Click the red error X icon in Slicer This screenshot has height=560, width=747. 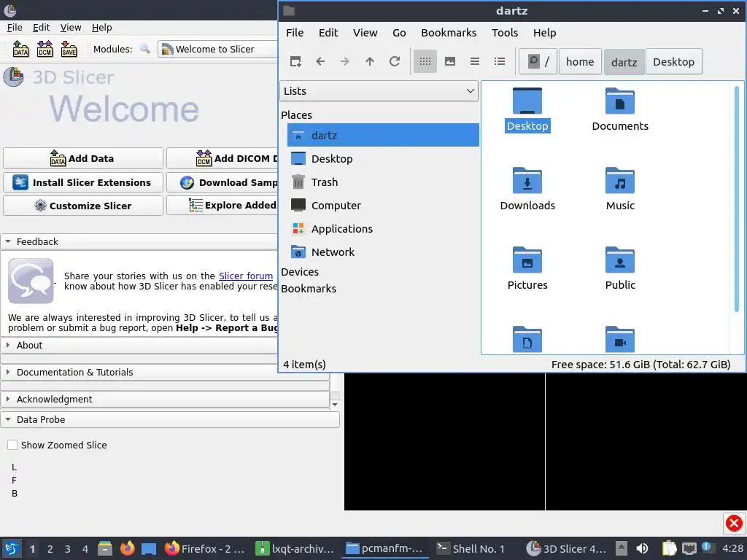(x=734, y=524)
